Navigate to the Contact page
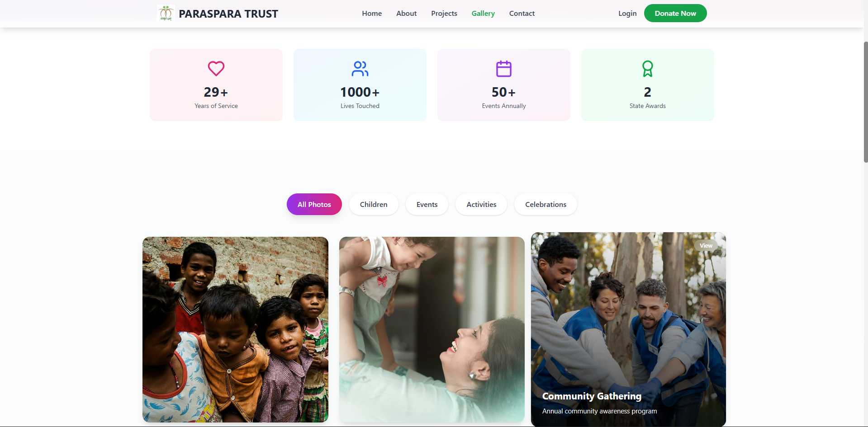 click(522, 14)
